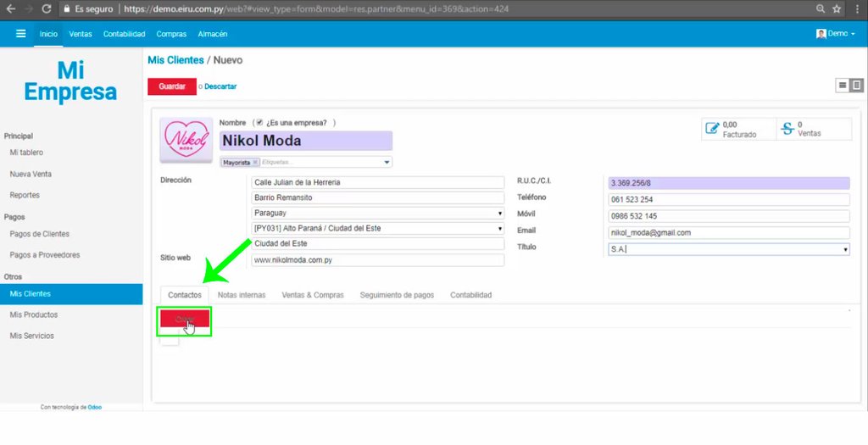Open Chrome three-dot menu
868x445 pixels.
tap(857, 8)
